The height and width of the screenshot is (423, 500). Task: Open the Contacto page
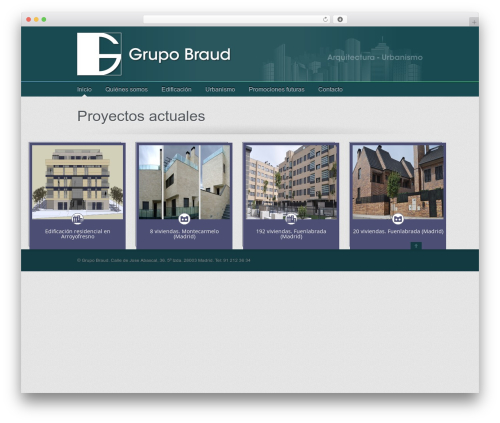point(330,89)
